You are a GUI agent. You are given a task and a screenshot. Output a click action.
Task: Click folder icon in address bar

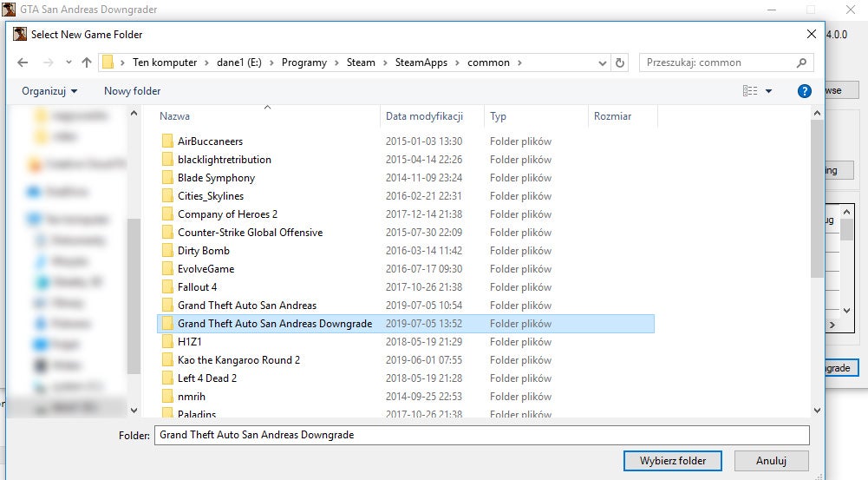[108, 62]
